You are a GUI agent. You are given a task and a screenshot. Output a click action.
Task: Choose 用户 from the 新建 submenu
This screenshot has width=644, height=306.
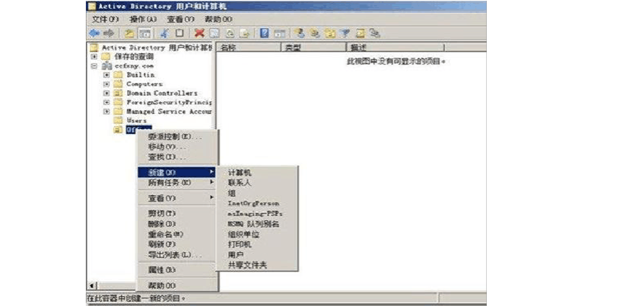236,255
